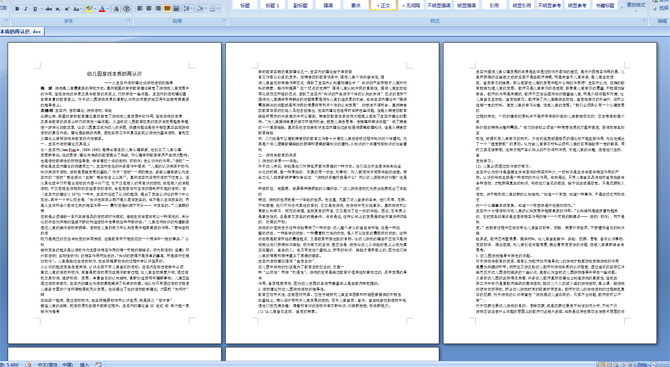Open the borders dropdown arrow

tap(218, 9)
